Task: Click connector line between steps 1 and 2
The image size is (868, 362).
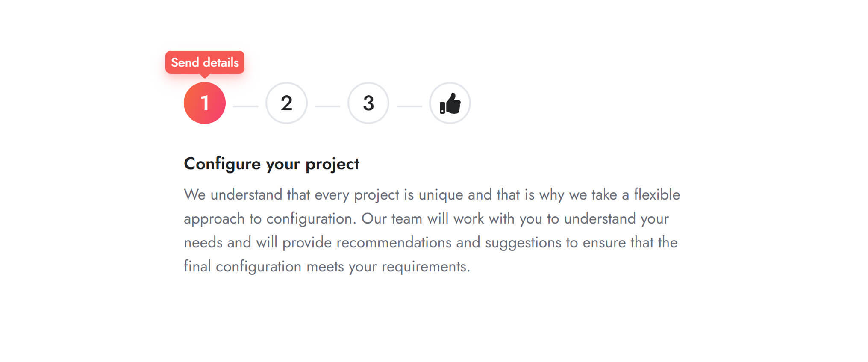Action: (245, 106)
